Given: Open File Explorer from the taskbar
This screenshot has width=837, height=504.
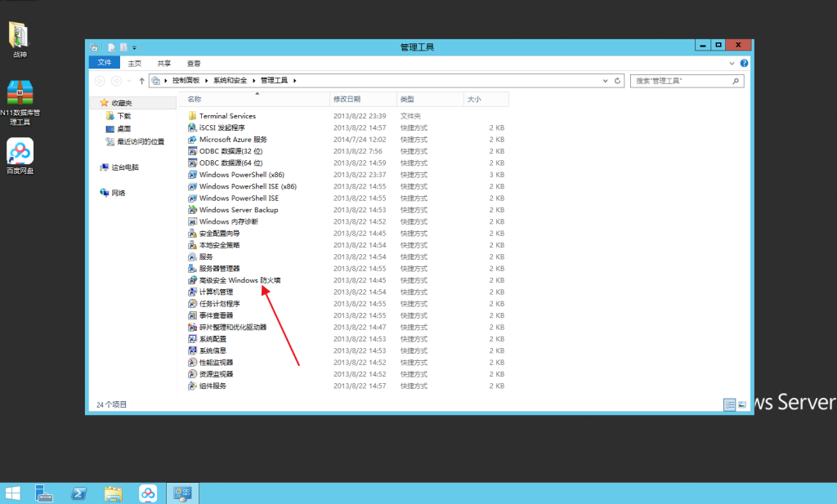Looking at the screenshot, I should [113, 493].
